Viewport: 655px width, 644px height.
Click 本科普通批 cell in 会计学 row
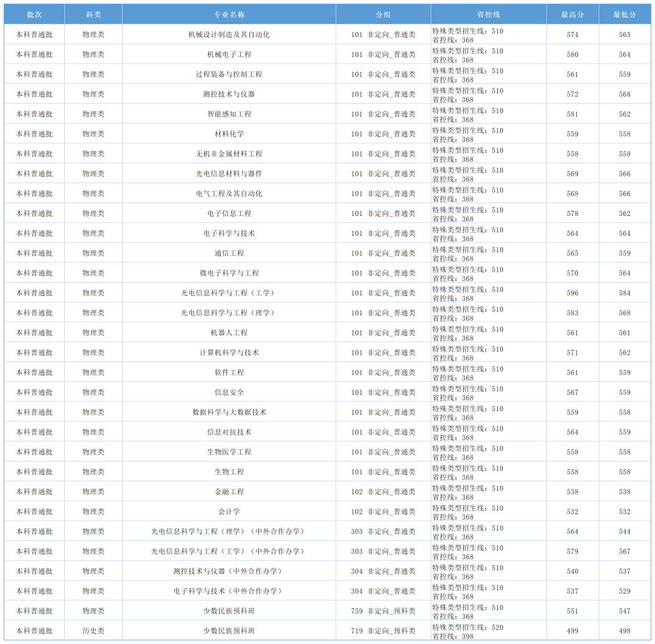[x=34, y=511]
